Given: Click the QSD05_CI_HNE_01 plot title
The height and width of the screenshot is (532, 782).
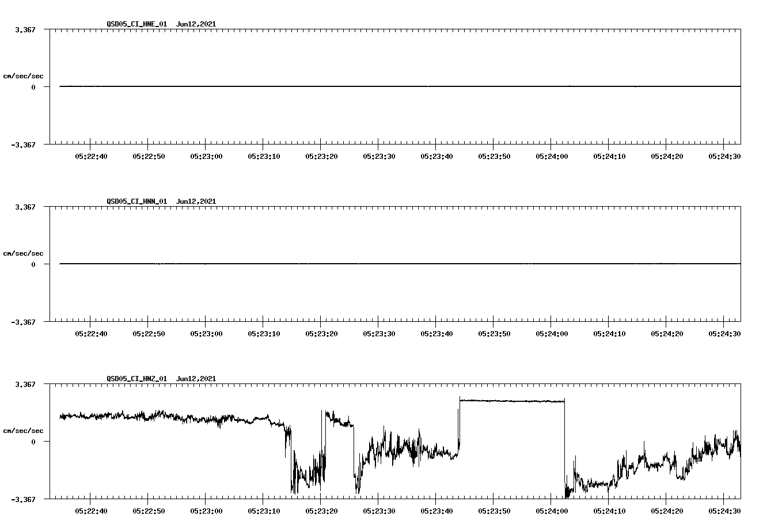Looking at the screenshot, I should 161,24.
